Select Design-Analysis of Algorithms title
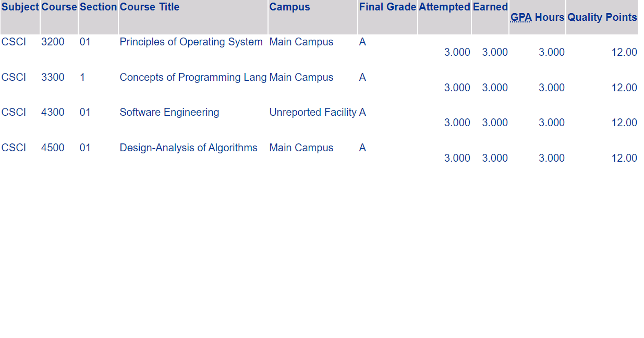This screenshot has height=338, width=644. [x=189, y=148]
